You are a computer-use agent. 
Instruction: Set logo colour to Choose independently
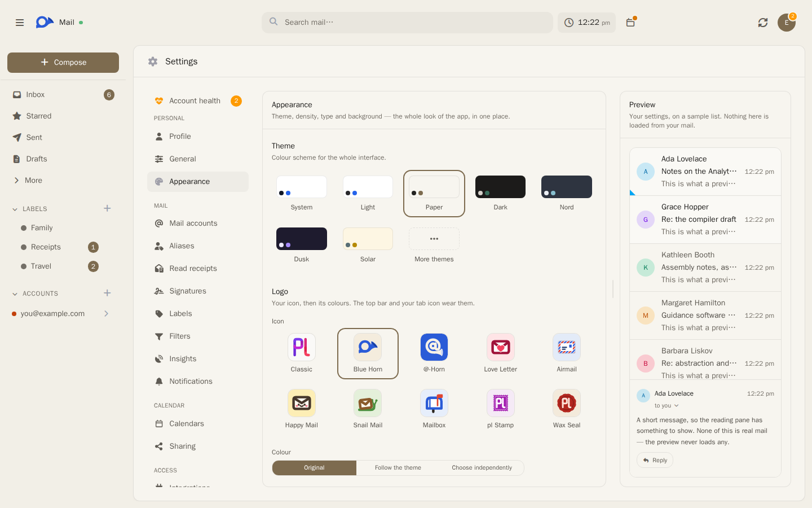pos(482,468)
